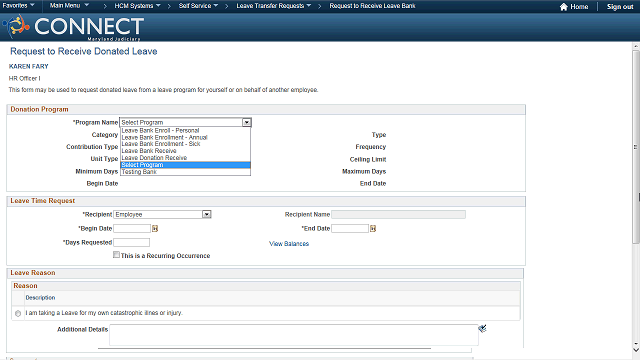Click into the Days Requested field
Screen dimensions: 640x360
[131, 242]
